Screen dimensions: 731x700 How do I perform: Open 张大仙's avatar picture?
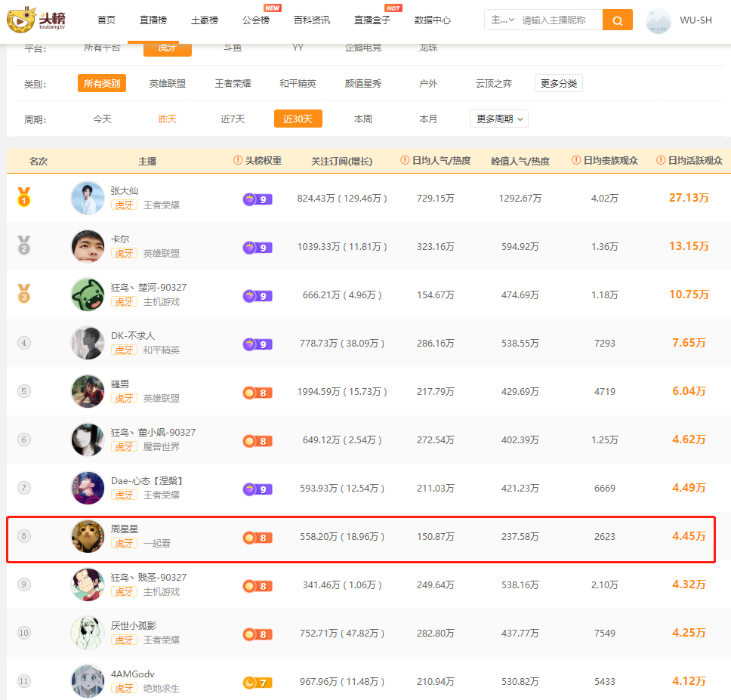coord(88,198)
